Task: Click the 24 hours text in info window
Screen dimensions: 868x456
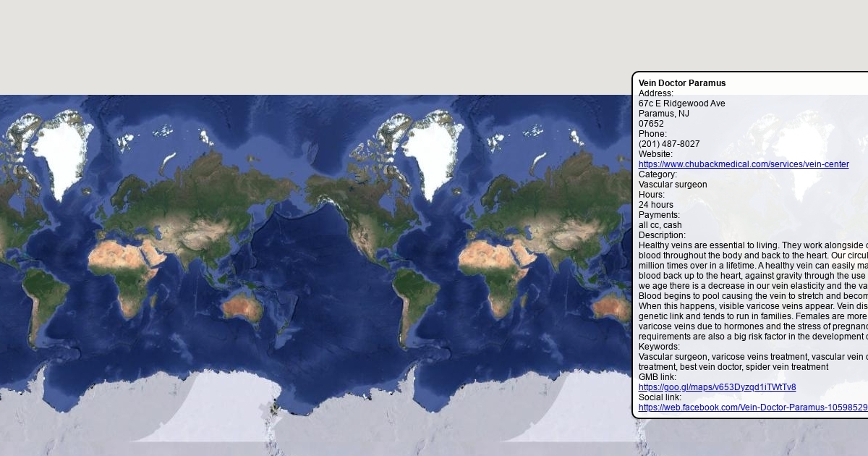Action: pyautogui.click(x=655, y=205)
